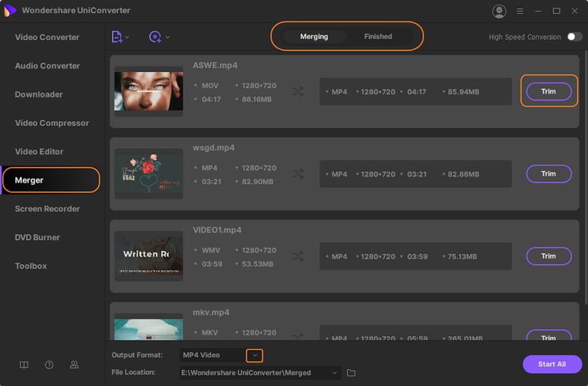Image resolution: width=588 pixels, height=386 pixels.
Task: Open the hamburger menu icon
Action: tap(520, 11)
